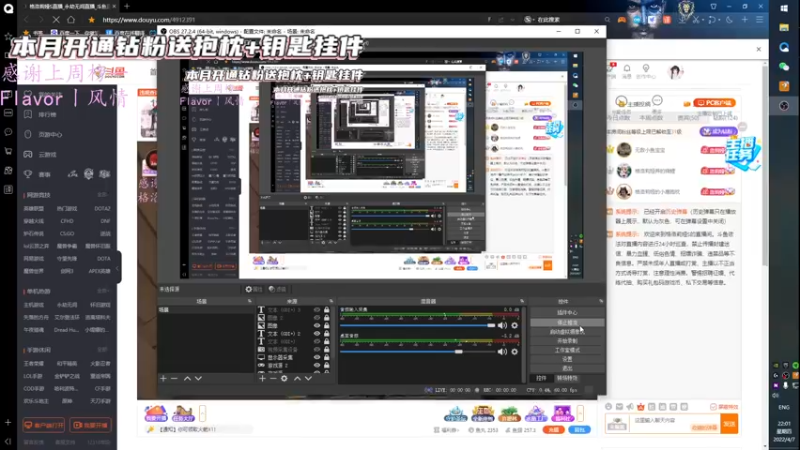This screenshot has width=800, height=450.
Task: Open 设置 in OBS controls
Action: click(567, 359)
